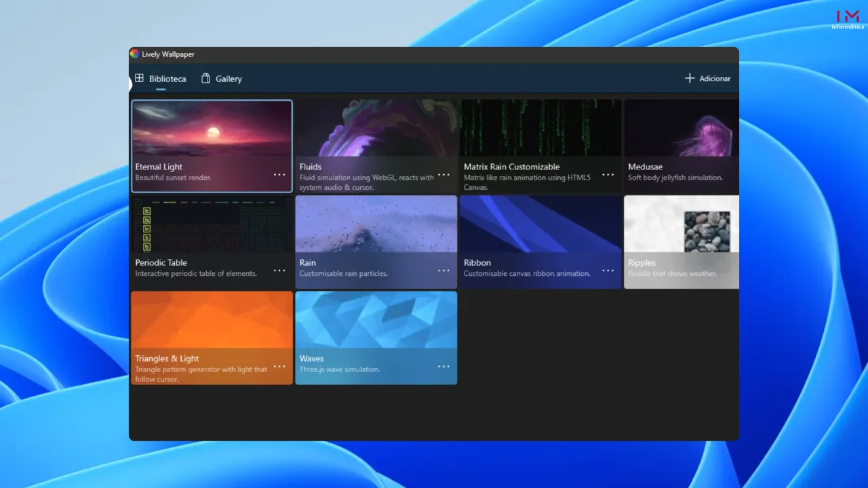Screen dimensions: 868x488
Task: Click the "Ripples" title text
Action: (642, 262)
